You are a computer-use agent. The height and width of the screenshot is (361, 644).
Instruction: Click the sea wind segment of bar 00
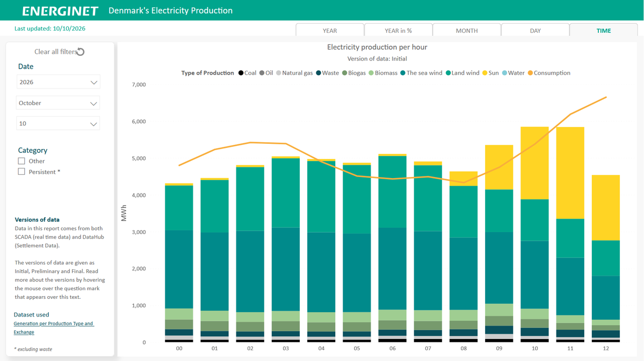[179, 269]
